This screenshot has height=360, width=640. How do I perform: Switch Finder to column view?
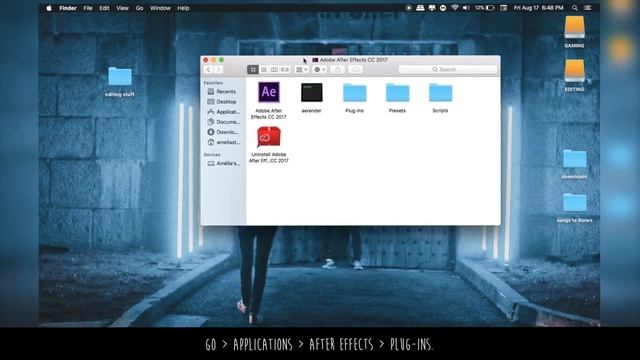[274, 70]
